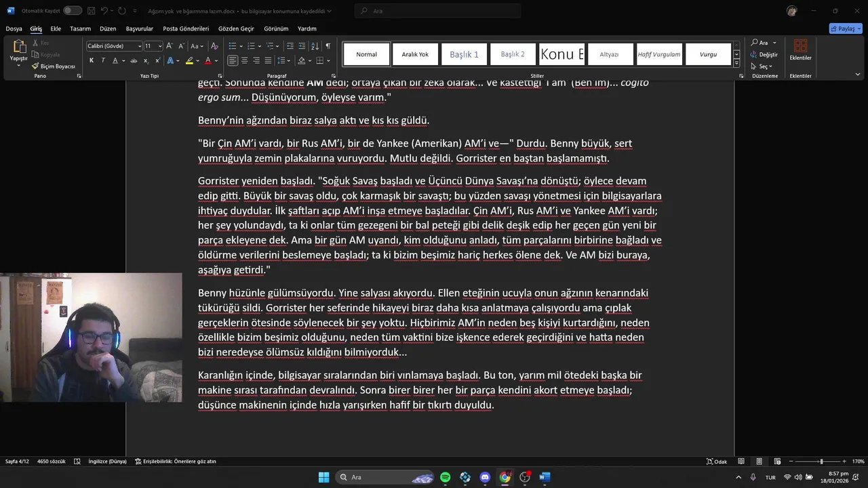868x488 pixels.
Task: Toggle underline with the A button
Action: 115,60
